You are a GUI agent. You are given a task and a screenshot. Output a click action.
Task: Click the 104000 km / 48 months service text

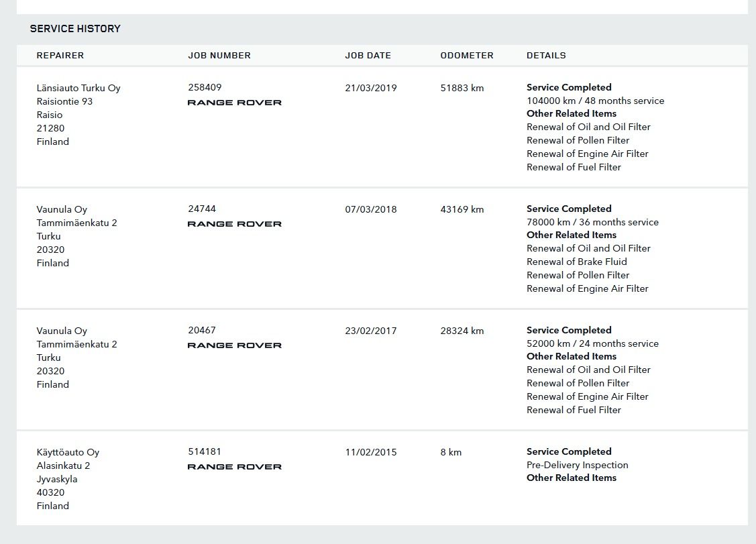coord(596,101)
